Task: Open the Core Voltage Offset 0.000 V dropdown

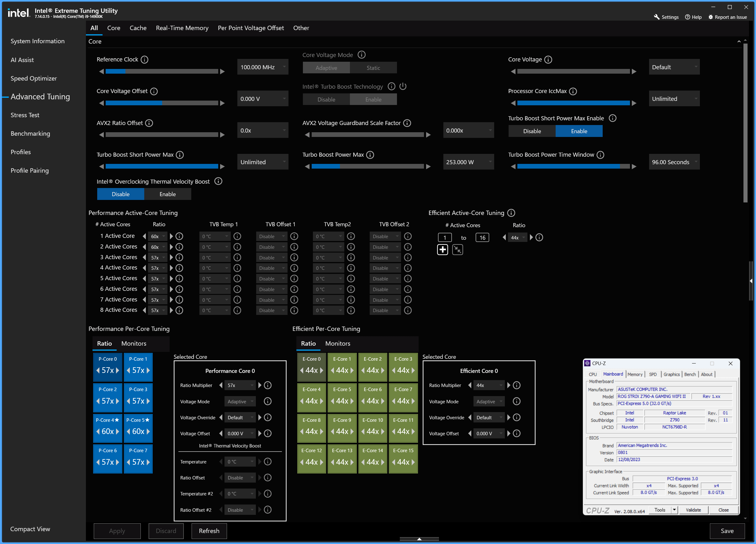Action: tap(263, 99)
